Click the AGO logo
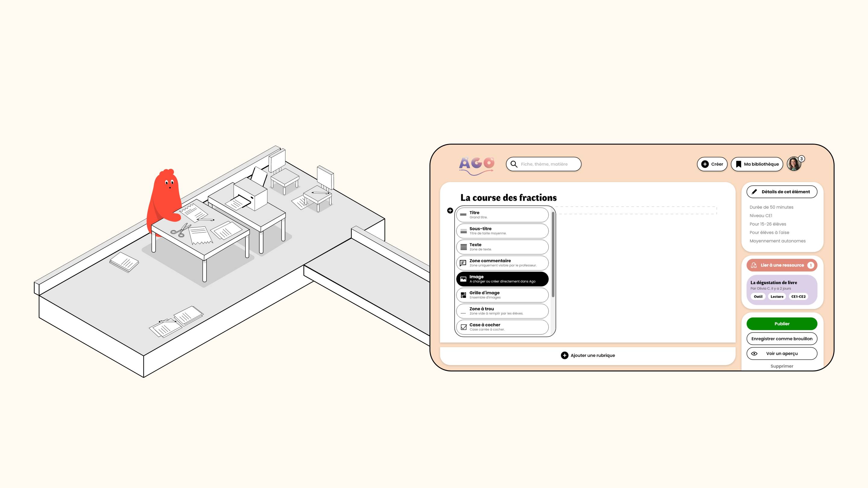The image size is (868, 488). pyautogui.click(x=476, y=165)
